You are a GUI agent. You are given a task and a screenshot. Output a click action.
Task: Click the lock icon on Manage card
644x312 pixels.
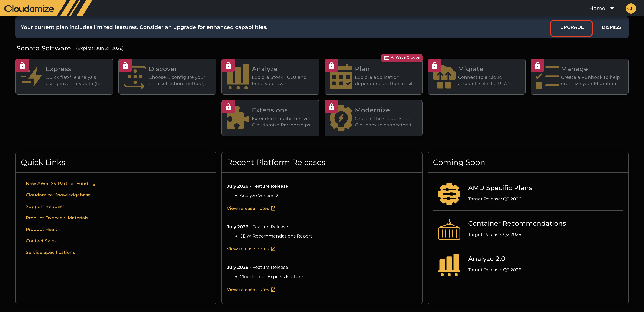click(x=538, y=66)
